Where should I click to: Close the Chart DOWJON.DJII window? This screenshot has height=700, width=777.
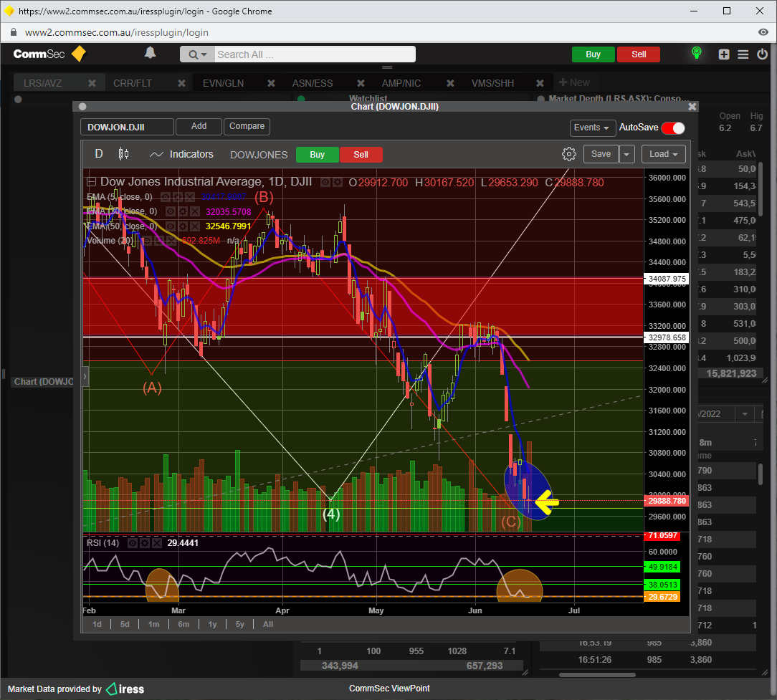coord(692,107)
